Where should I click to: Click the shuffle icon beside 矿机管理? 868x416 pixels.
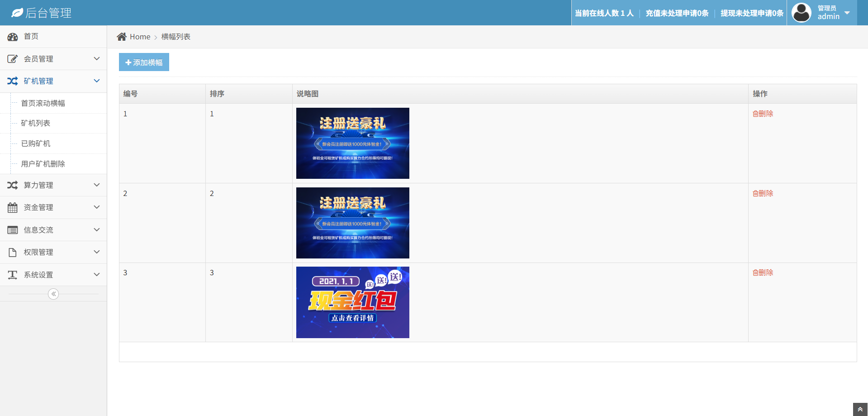[13, 81]
